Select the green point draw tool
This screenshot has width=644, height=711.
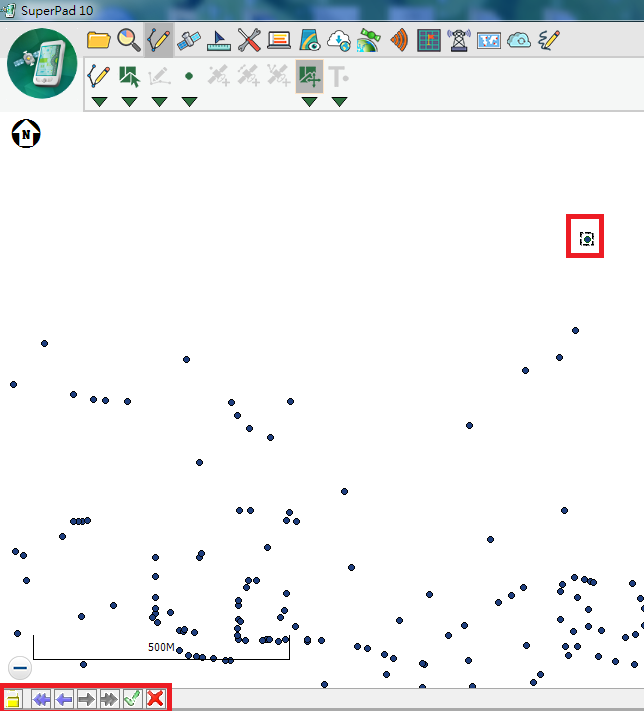coord(189,76)
